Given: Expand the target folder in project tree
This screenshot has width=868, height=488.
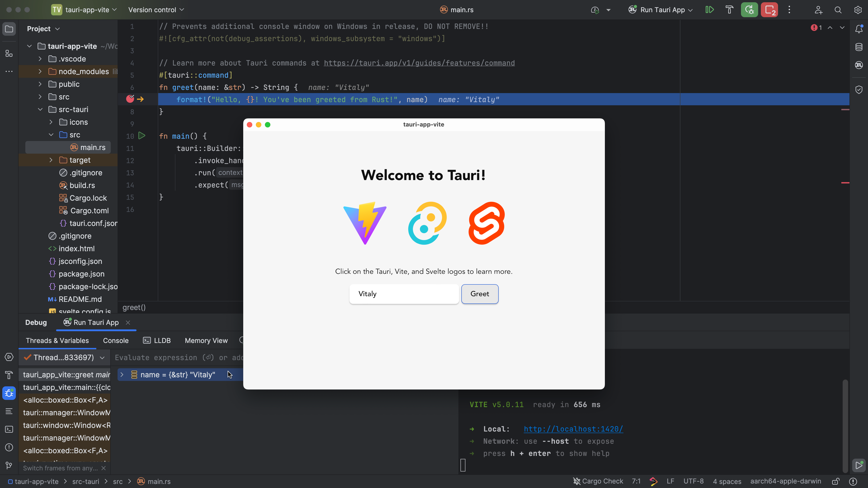Looking at the screenshot, I should point(51,160).
